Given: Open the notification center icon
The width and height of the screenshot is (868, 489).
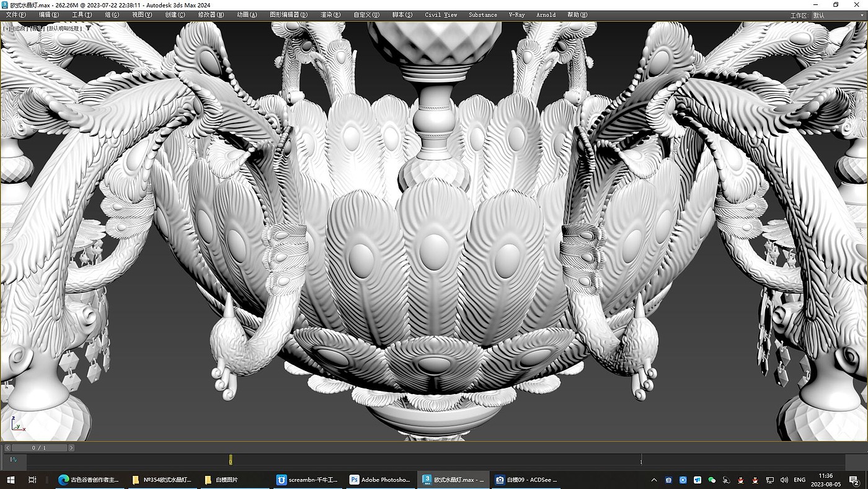Looking at the screenshot, I should (853, 480).
